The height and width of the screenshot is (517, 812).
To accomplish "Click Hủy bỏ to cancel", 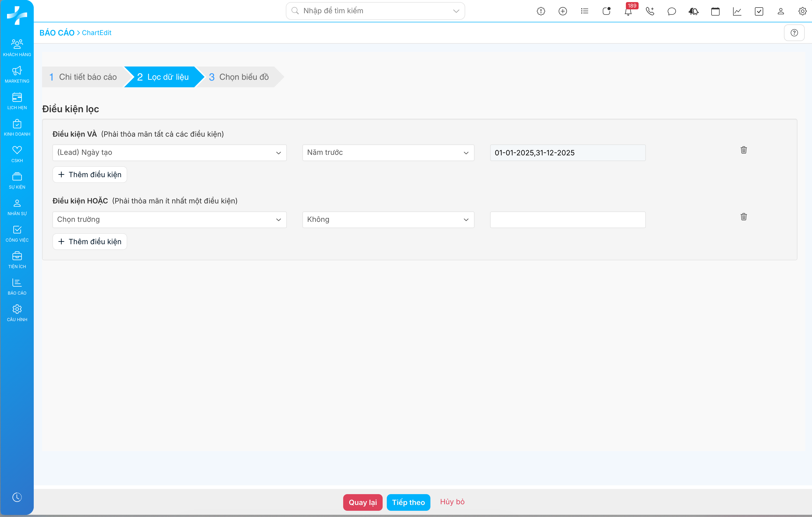I will pos(452,501).
